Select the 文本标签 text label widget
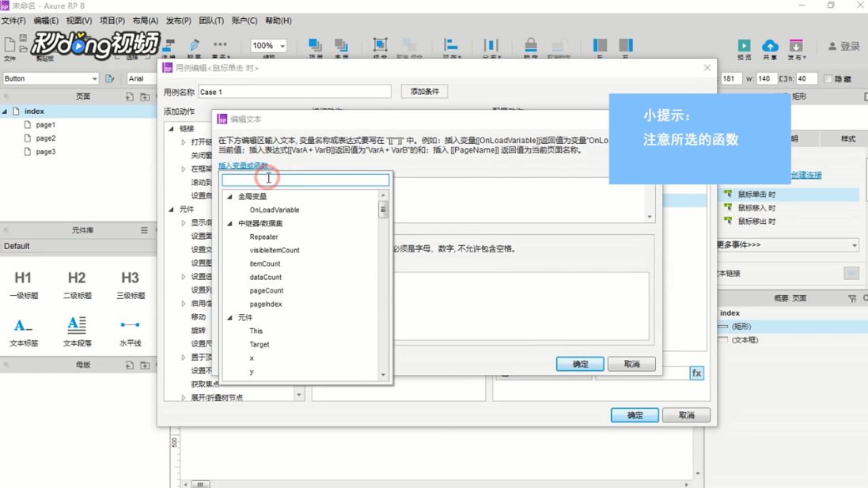This screenshot has width=868, height=488. 23,331
